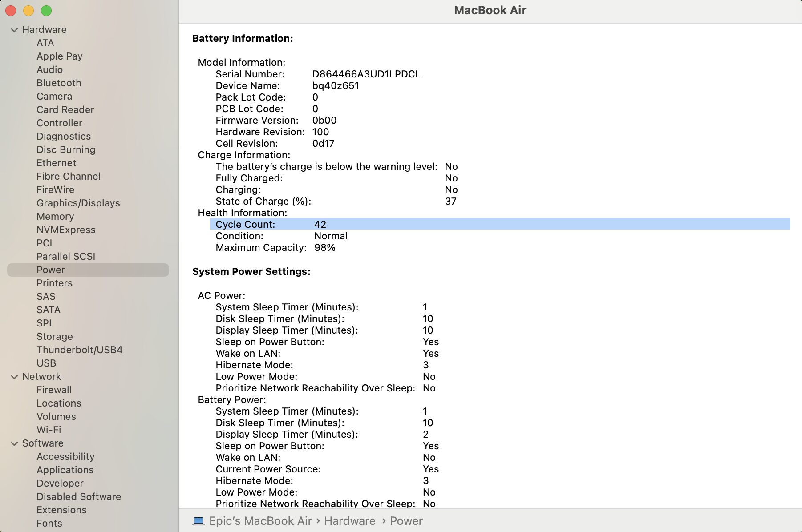802x532 pixels.
Task: Select Bluetooth in the sidebar
Action: click(59, 83)
